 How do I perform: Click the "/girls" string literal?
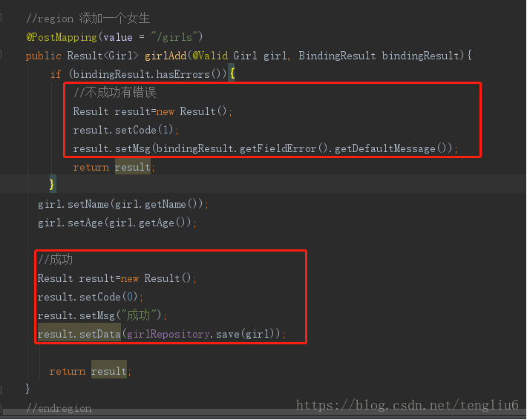point(174,37)
